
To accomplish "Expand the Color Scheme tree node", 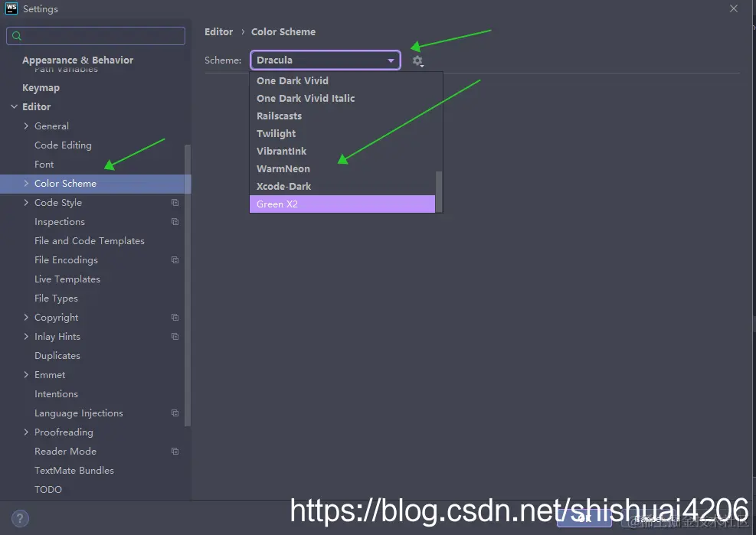I will tap(26, 183).
